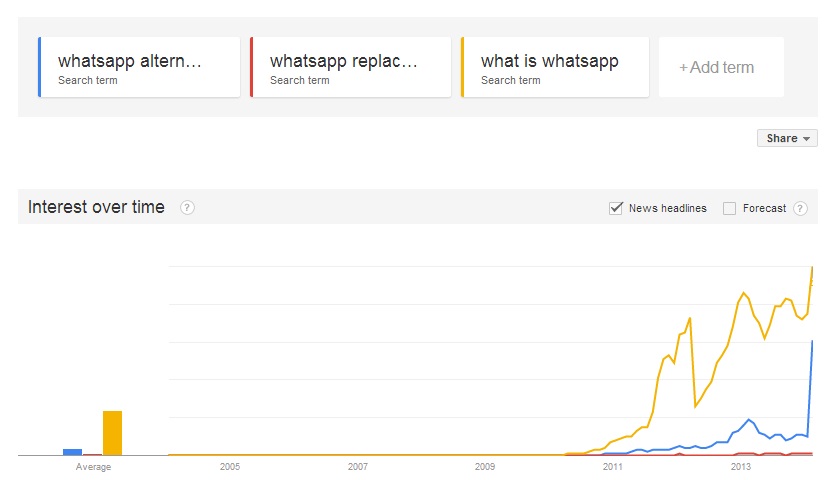Screen dimensions: 838x480
Task: Click the 2011 axis label on timeline
Action: (612, 467)
